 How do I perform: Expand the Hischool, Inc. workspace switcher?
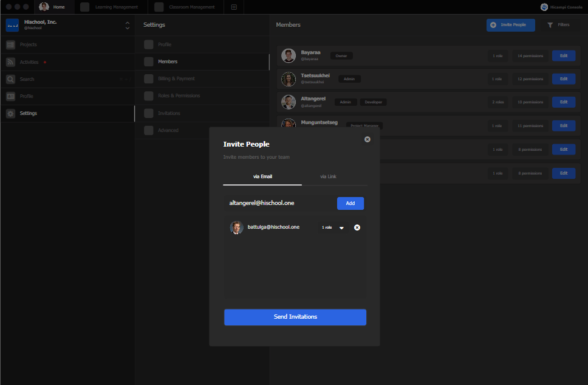[127, 25]
